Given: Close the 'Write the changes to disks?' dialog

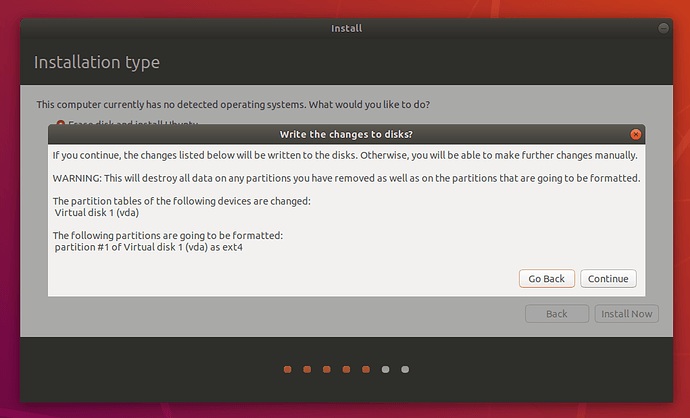Looking at the screenshot, I should coord(635,134).
